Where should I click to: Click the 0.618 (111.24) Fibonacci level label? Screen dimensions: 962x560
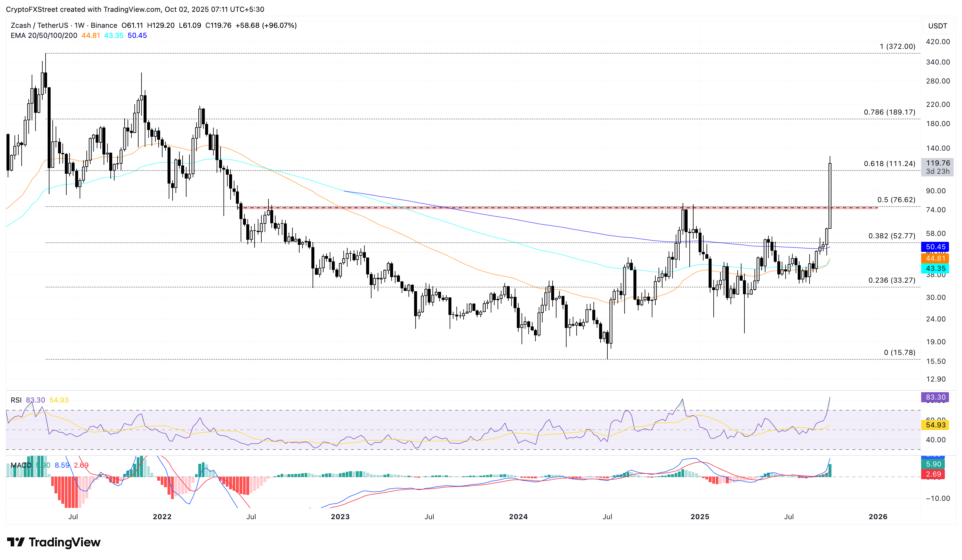pos(889,164)
